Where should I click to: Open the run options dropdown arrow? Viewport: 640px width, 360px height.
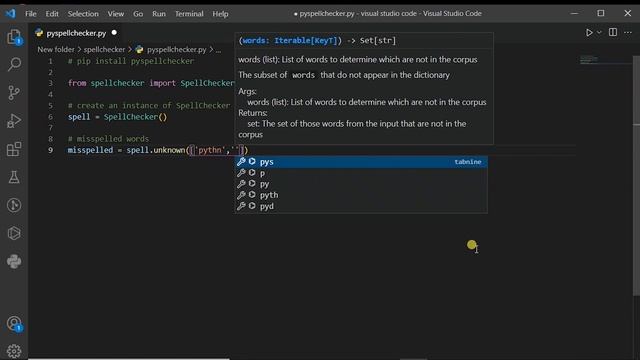[599, 33]
